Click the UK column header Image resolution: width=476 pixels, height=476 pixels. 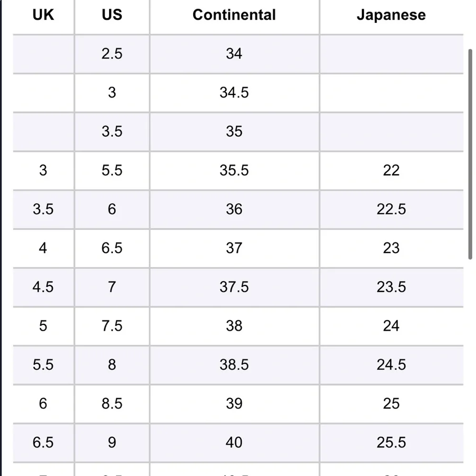(43, 15)
